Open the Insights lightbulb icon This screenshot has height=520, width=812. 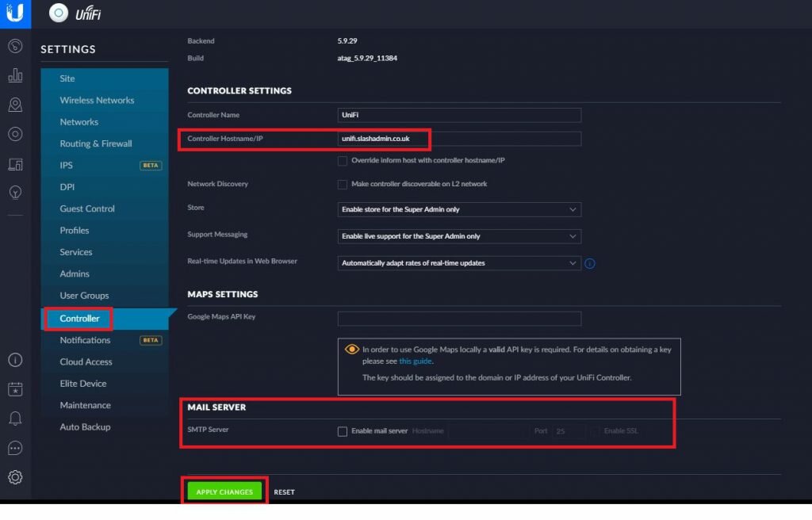15,193
